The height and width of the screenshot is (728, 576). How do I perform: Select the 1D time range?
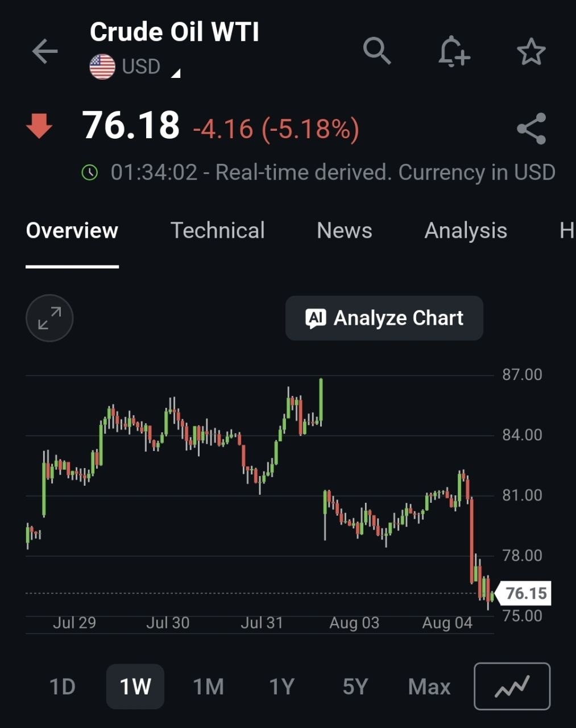click(63, 686)
